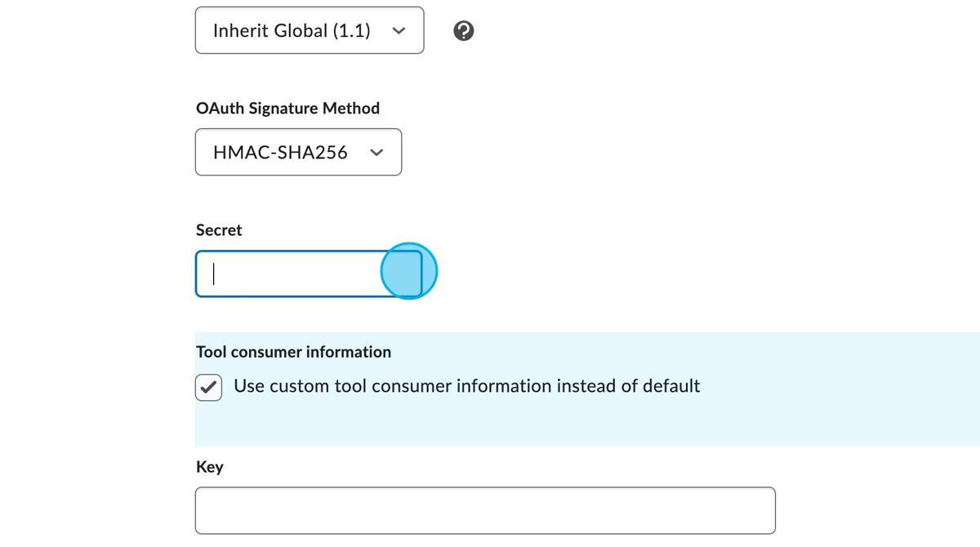Click the OAuth Signature Method label

(x=287, y=107)
